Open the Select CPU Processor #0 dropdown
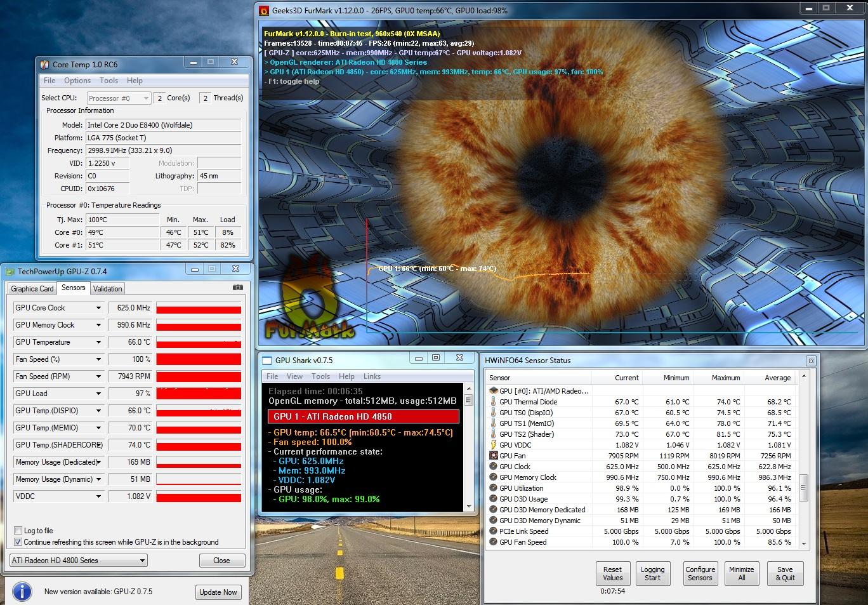Screen dimensions: 868x605 click(119, 98)
